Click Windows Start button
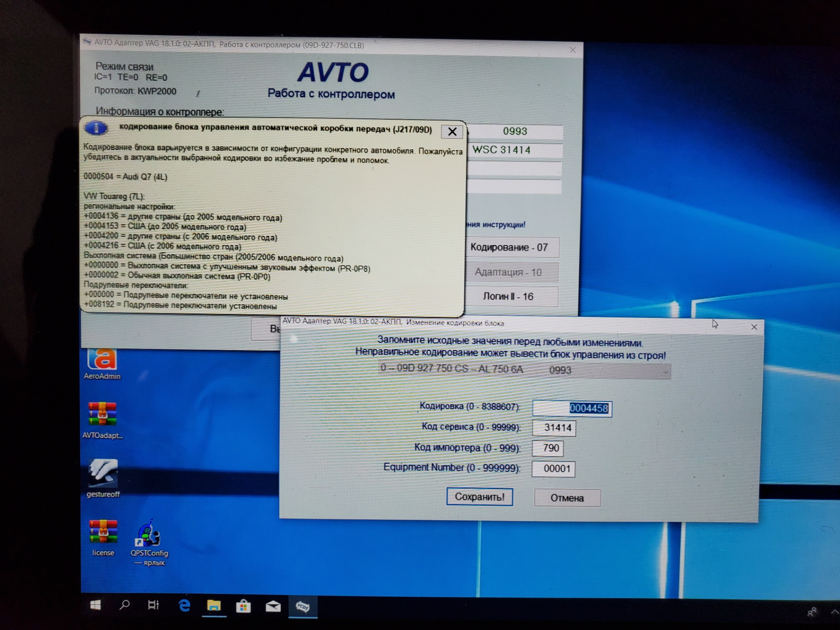840x630 pixels. pos(95,605)
